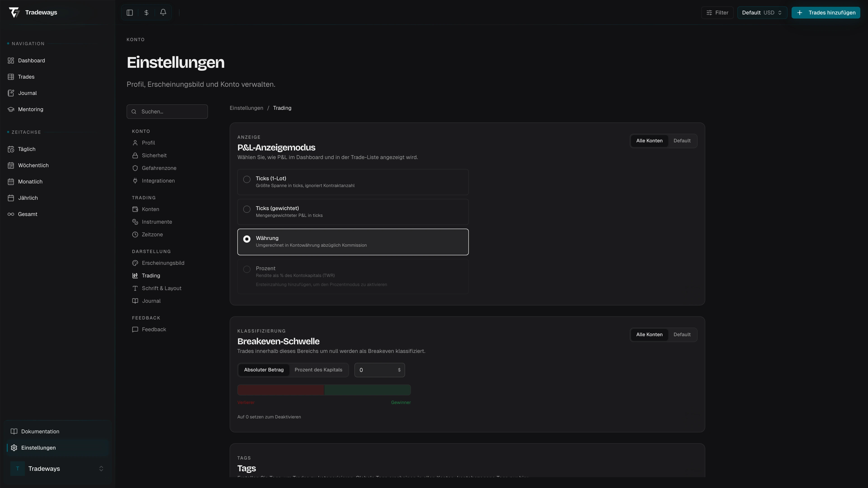The width and height of the screenshot is (868, 488).
Task: Select the Ticks (1-Lot) radio option
Action: 247,179
